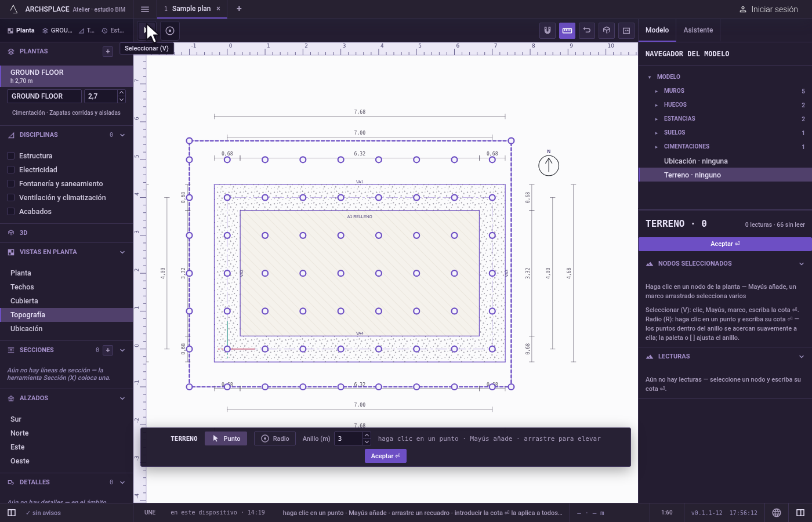The width and height of the screenshot is (812, 522).
Task: Click Iniciar sesión link
Action: pos(768,9)
